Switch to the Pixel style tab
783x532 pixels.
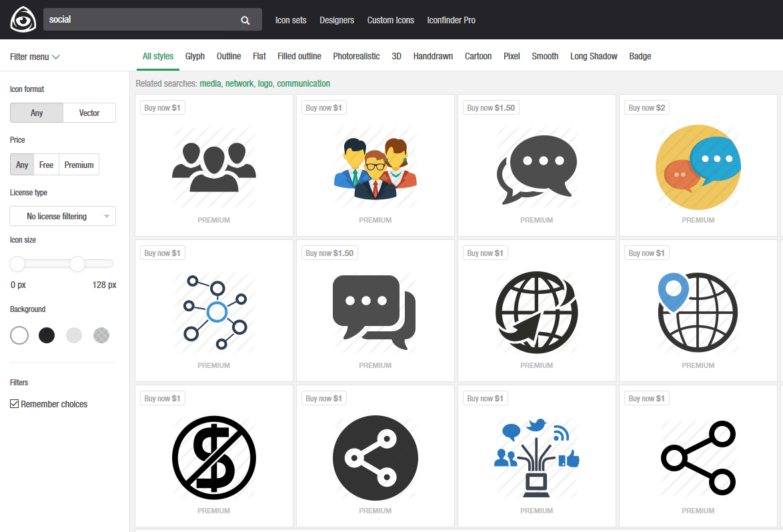click(x=512, y=56)
